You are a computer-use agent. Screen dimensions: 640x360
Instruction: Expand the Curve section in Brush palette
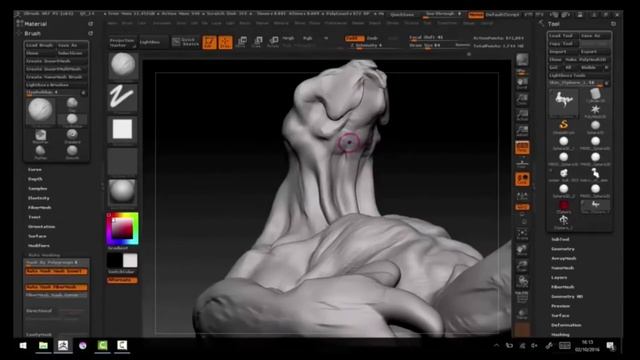pos(35,169)
